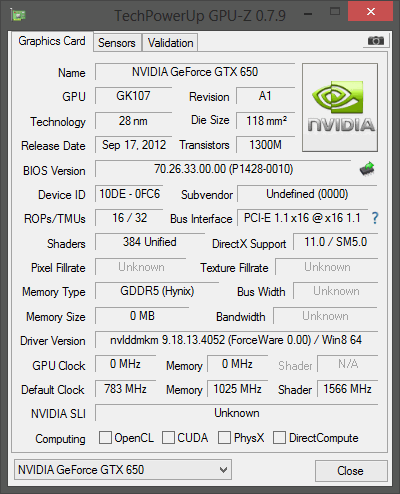
Task: Click the GPU Clock field 0 MHz
Action: [125, 364]
